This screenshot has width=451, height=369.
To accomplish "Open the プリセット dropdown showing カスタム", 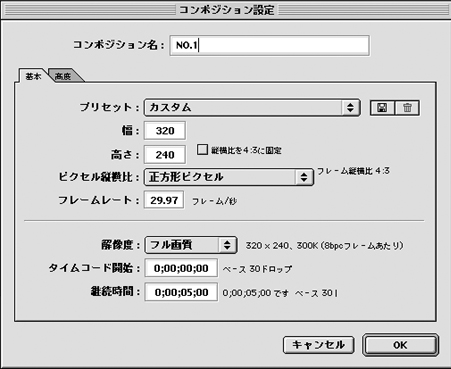I will point(252,107).
